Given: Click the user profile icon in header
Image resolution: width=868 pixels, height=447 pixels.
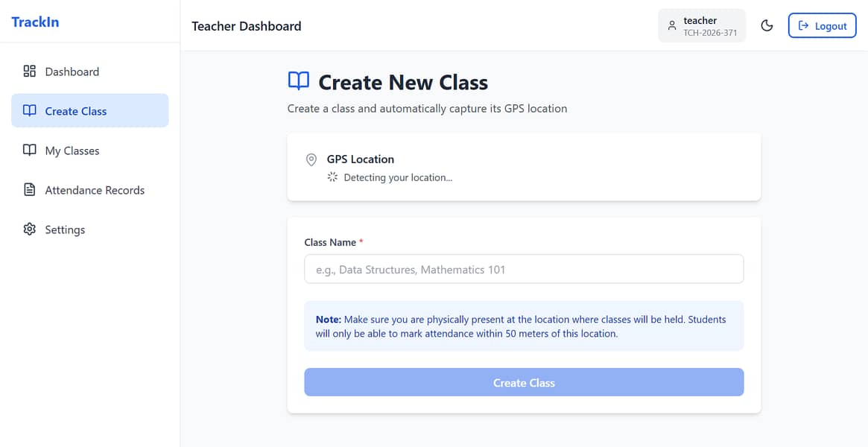Looking at the screenshot, I should click(672, 26).
